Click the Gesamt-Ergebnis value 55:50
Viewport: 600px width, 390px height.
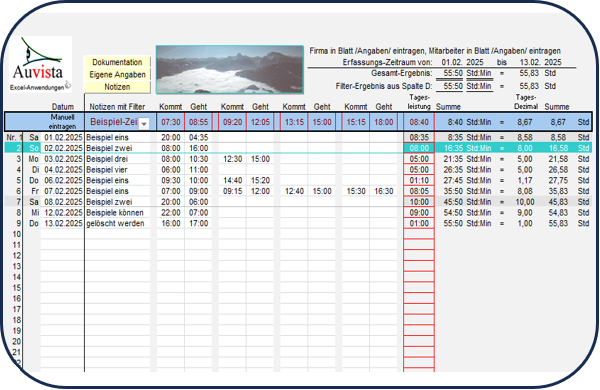[x=453, y=73]
